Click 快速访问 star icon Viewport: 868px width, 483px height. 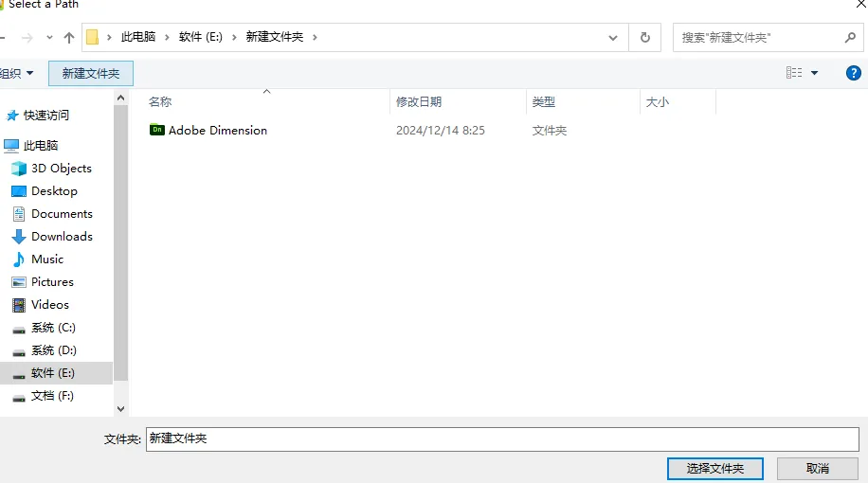(12, 116)
